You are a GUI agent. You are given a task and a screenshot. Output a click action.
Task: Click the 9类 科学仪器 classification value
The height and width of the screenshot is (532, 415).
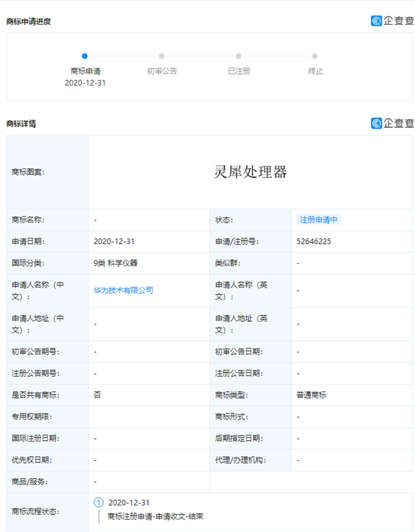tap(116, 263)
